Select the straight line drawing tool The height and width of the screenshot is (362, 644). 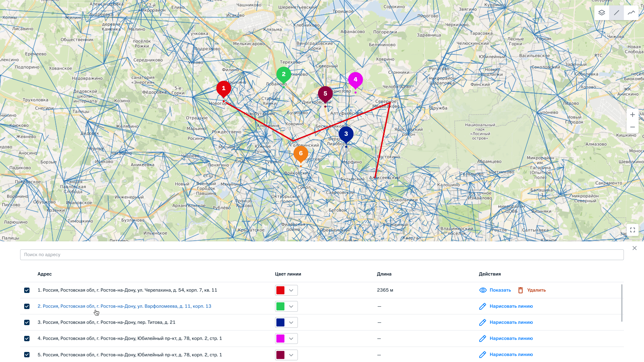[616, 13]
